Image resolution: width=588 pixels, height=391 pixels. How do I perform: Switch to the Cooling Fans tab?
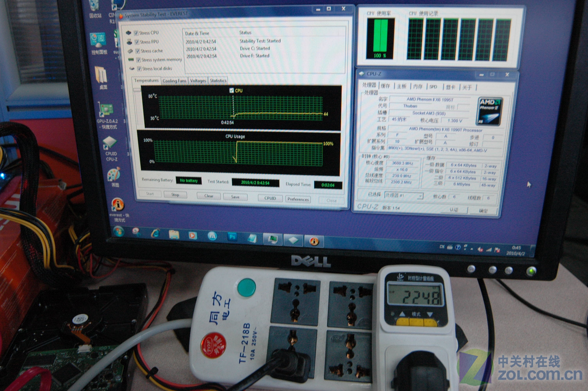tap(174, 81)
